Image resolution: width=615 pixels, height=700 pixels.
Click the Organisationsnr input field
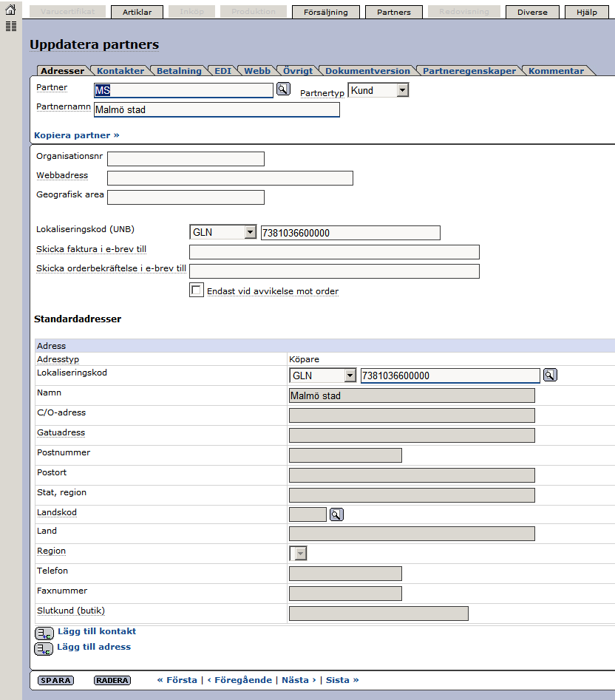pyautogui.click(x=186, y=159)
